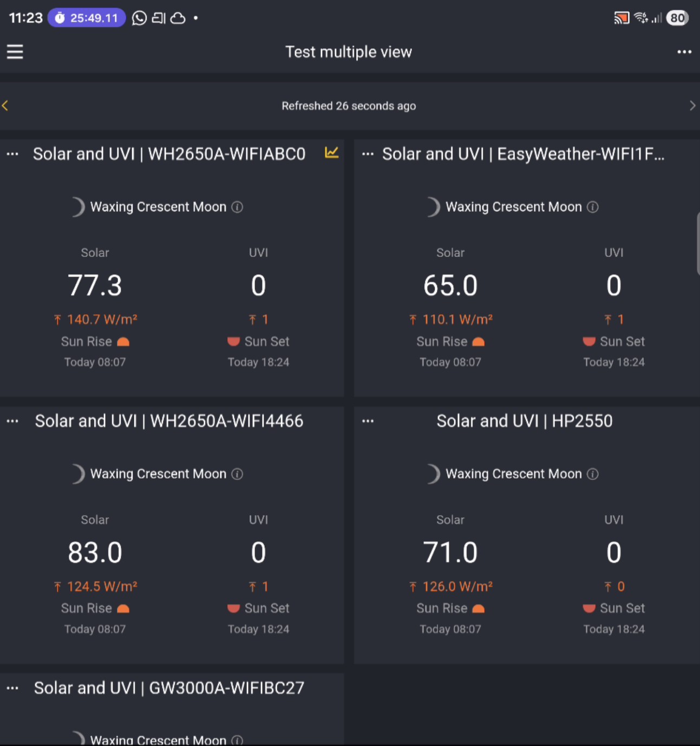
Task: Tap the moon phase info icon on EasyWeather card
Action: pos(593,207)
